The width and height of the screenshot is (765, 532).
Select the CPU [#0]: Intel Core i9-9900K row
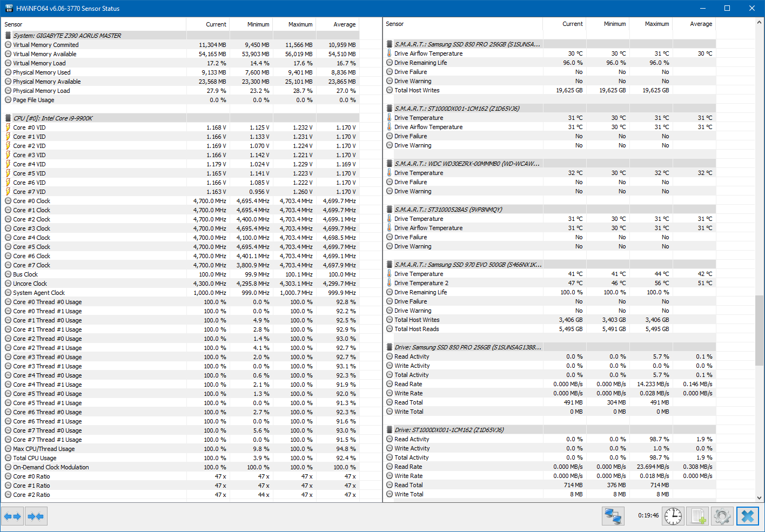[x=180, y=118]
